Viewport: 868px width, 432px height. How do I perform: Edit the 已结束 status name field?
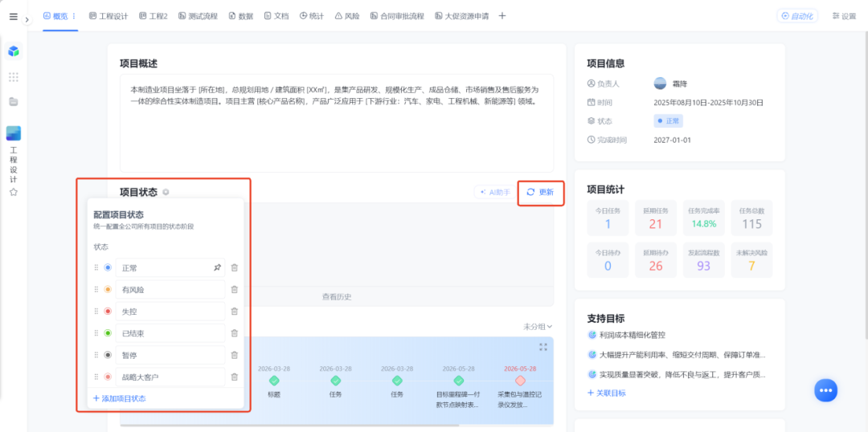pos(170,333)
